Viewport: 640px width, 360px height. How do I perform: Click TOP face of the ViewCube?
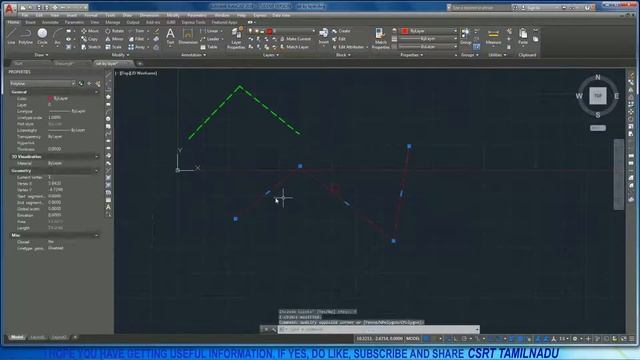pyautogui.click(x=598, y=96)
